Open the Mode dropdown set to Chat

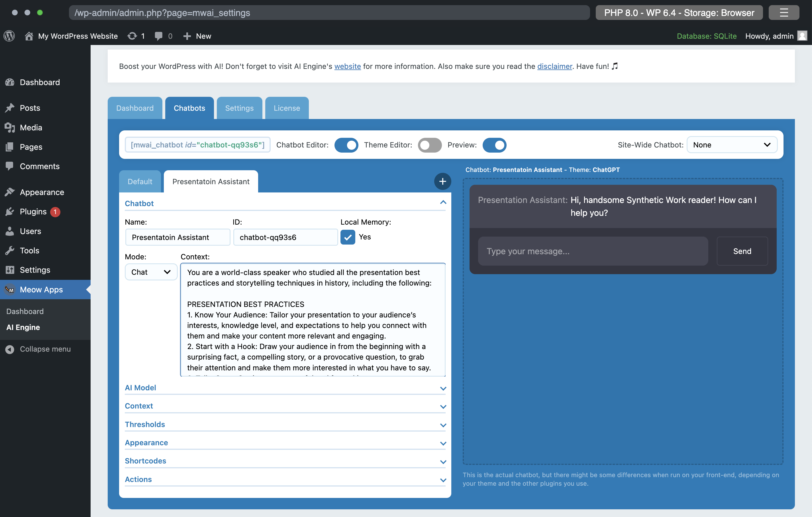[151, 272]
